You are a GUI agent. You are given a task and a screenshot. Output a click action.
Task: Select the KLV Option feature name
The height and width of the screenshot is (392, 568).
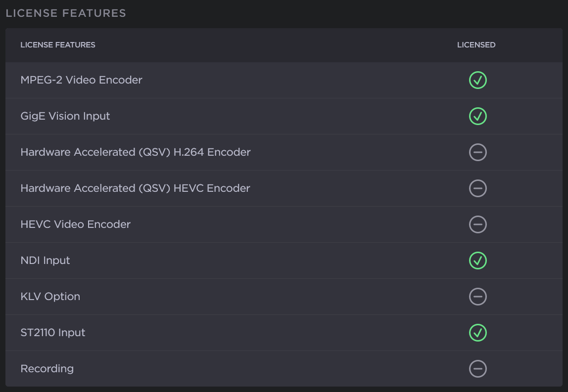50,297
